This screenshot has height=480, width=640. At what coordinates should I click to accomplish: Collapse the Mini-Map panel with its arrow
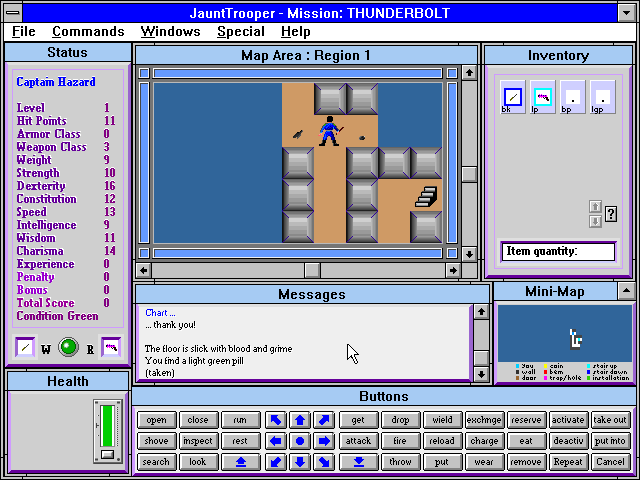pos(626,291)
